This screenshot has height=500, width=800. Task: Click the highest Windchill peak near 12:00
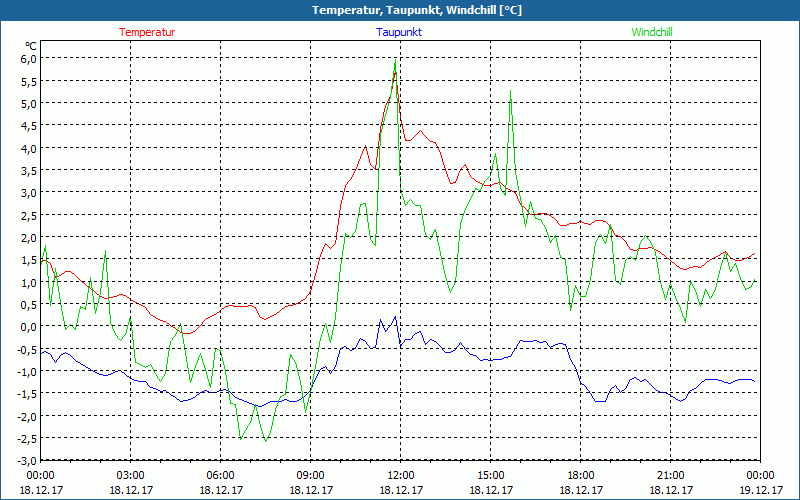[395, 63]
